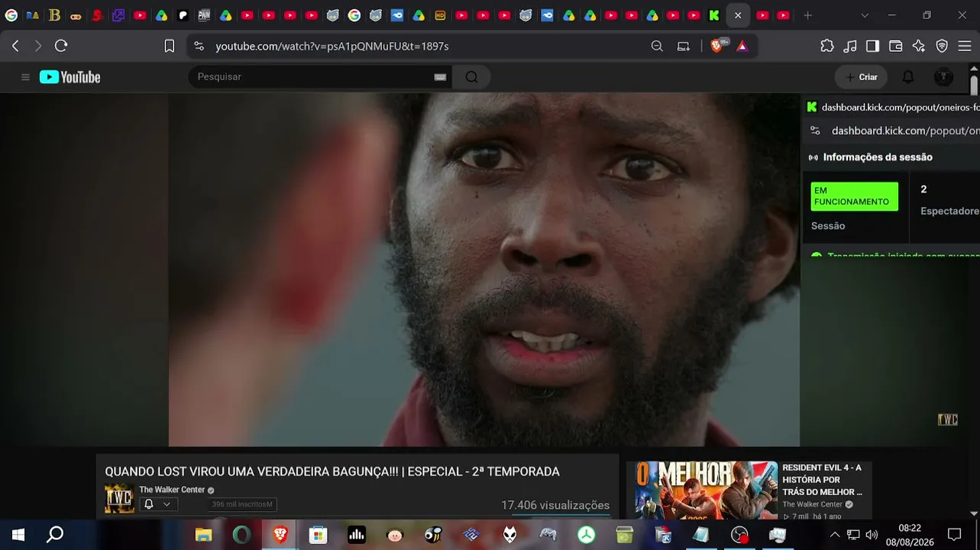Go to the YouTube home logo
The height and width of the screenshot is (550, 980).
(x=70, y=77)
